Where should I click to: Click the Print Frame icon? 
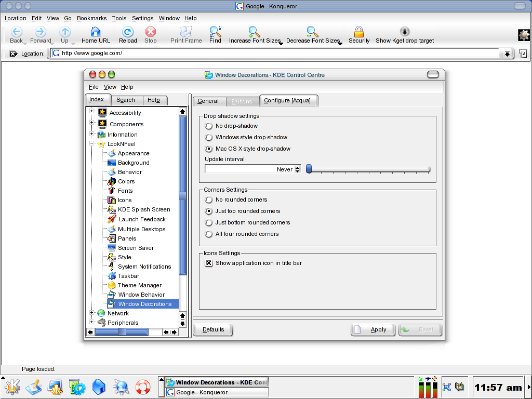tap(186, 32)
